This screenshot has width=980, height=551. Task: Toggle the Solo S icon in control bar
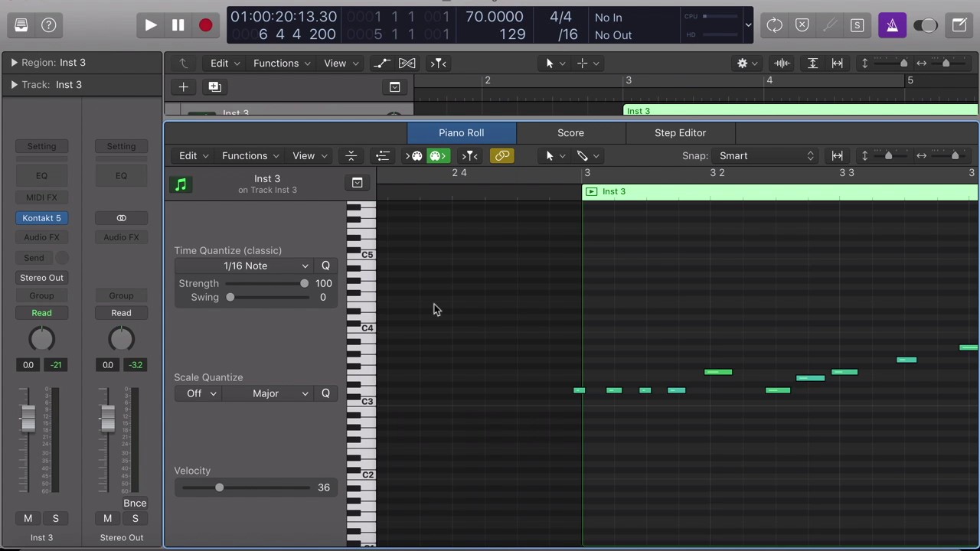click(857, 25)
